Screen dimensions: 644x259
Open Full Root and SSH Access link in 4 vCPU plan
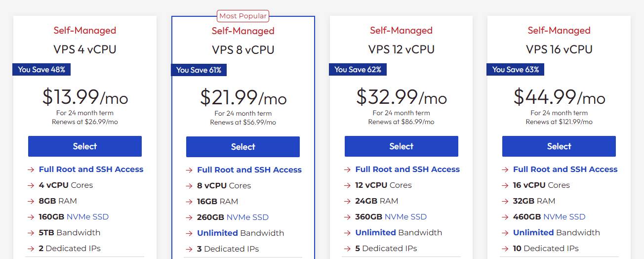point(91,169)
